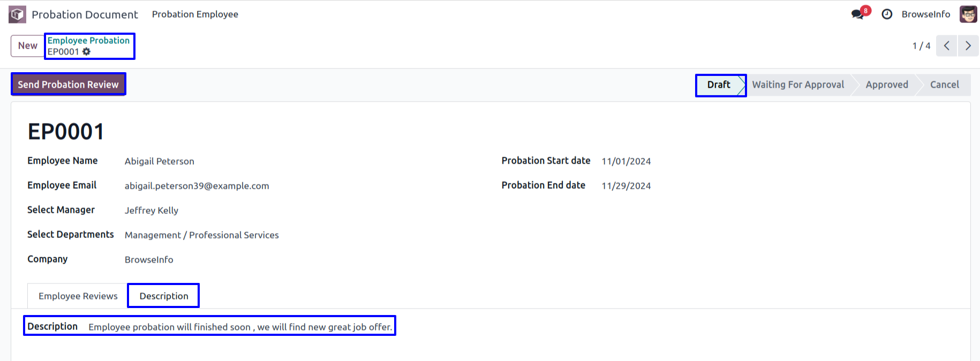Select the Description tab
980x361 pixels.
tap(164, 296)
